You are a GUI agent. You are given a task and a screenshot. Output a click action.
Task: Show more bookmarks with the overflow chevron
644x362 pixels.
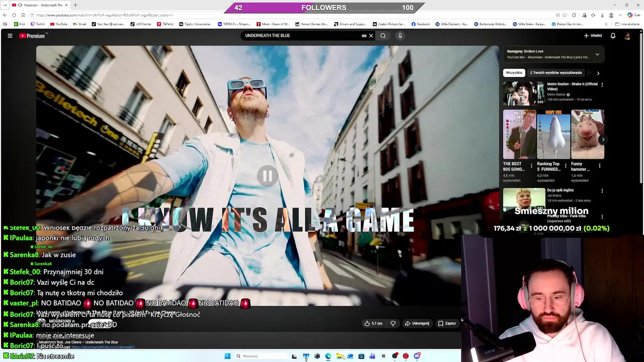(x=606, y=24)
